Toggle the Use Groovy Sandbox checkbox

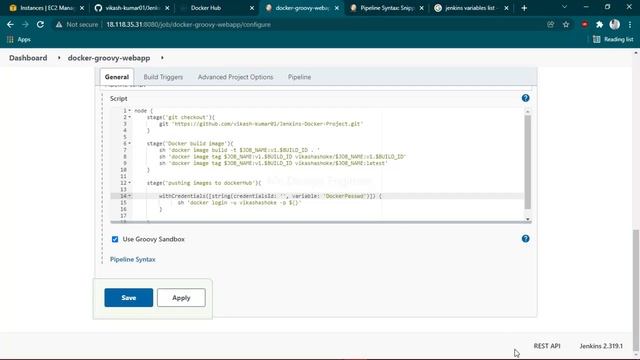(x=115, y=239)
